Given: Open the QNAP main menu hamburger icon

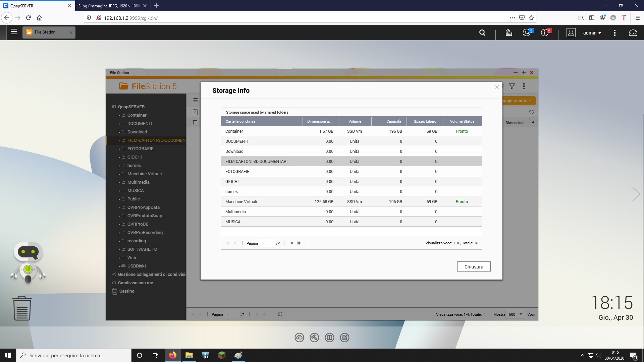Looking at the screenshot, I should [14, 32].
